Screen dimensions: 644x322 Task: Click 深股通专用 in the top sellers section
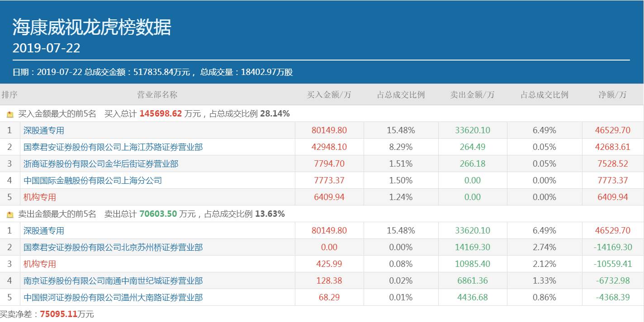[x=44, y=231]
